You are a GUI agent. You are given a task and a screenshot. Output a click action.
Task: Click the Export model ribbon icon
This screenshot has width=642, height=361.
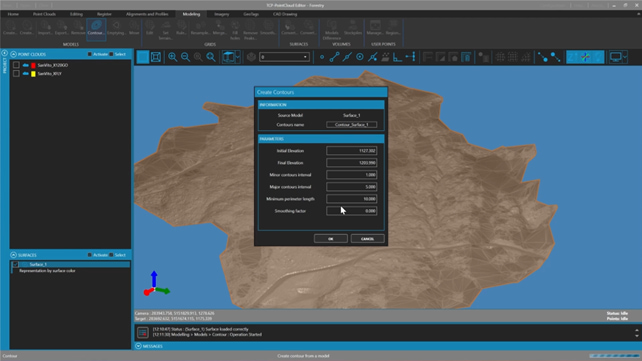pos(61,28)
